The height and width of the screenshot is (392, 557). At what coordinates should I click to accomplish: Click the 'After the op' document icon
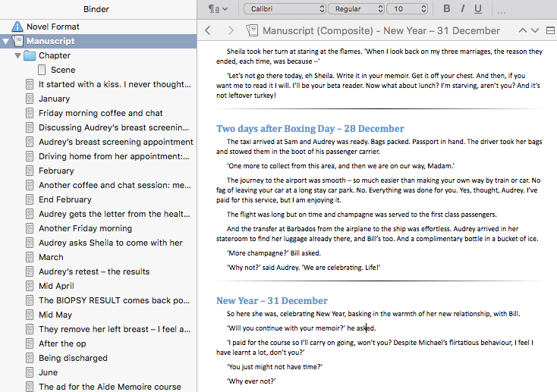tap(30, 343)
